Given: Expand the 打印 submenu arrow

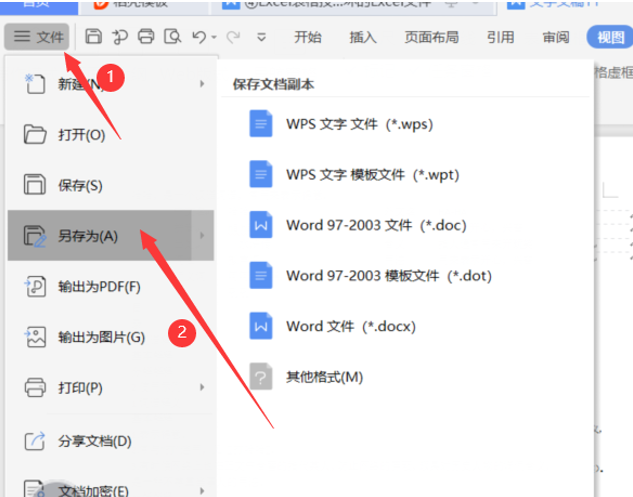Looking at the screenshot, I should [202, 387].
